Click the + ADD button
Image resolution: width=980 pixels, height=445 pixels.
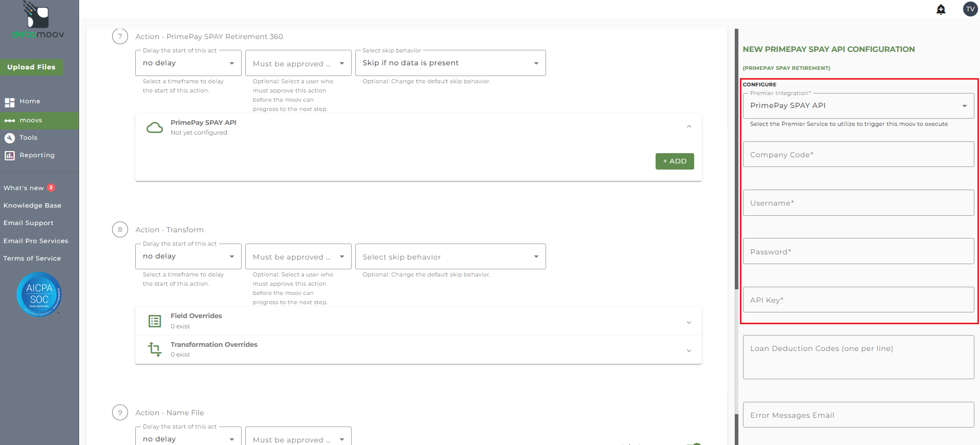click(x=675, y=161)
